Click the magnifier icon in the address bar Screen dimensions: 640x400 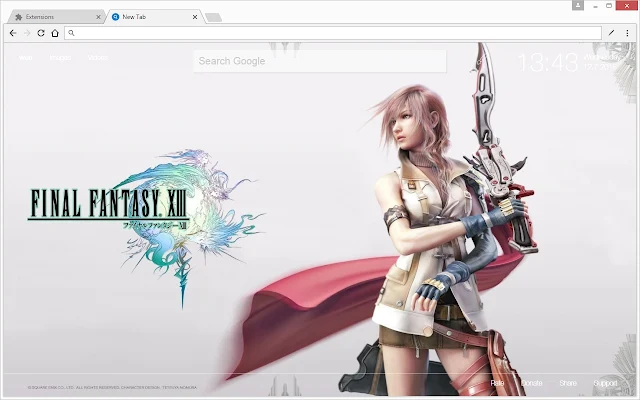[71, 33]
